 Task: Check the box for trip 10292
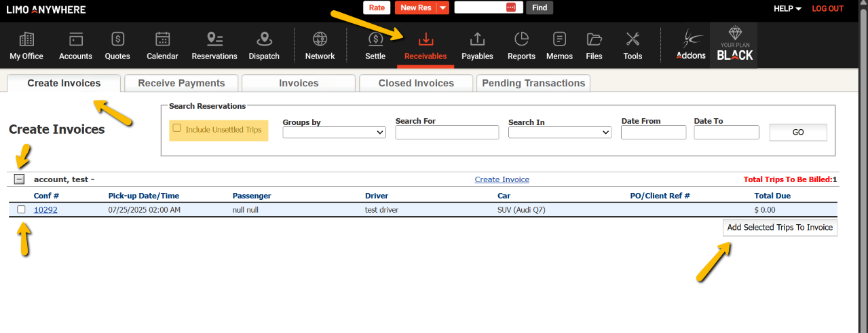tap(21, 209)
